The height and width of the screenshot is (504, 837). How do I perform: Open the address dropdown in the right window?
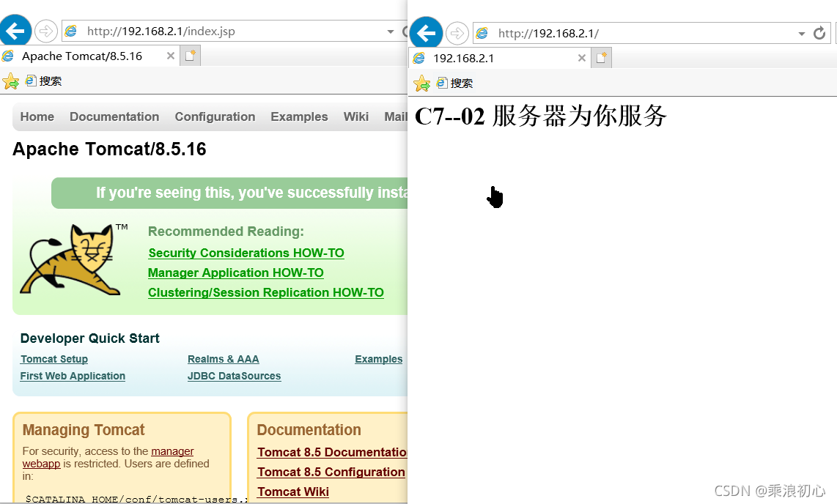tap(801, 34)
